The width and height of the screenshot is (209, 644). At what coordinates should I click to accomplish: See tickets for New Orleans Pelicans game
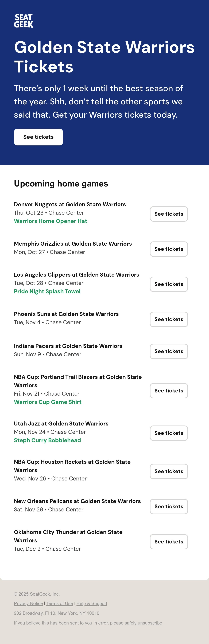coord(169,507)
